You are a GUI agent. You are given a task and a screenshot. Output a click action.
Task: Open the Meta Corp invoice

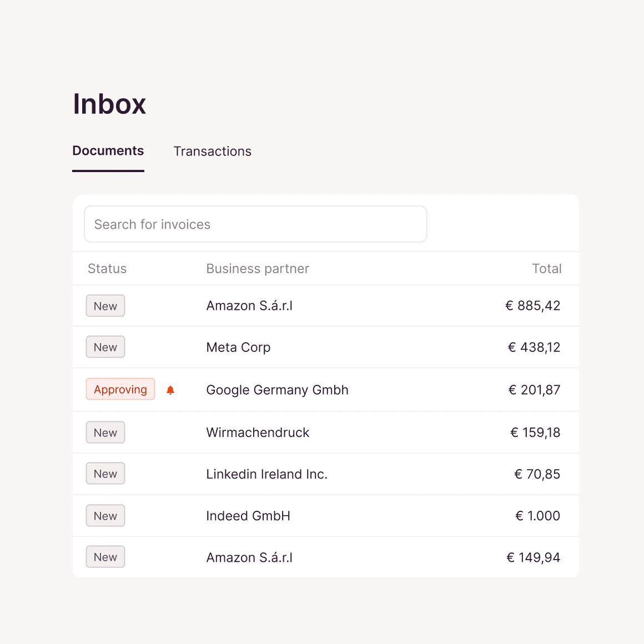[238, 348]
